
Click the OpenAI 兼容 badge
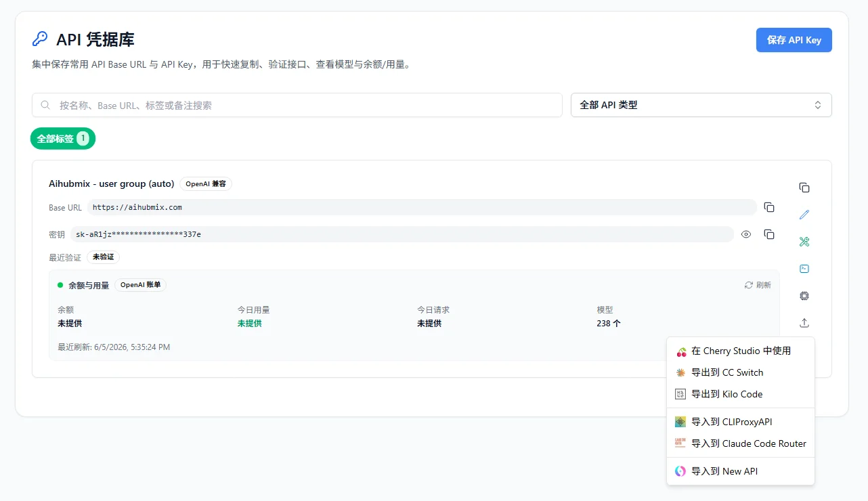coord(206,184)
